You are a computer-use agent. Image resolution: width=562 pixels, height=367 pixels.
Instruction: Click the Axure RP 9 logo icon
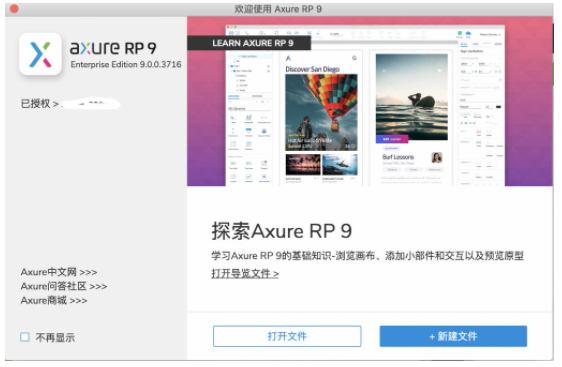(40, 54)
